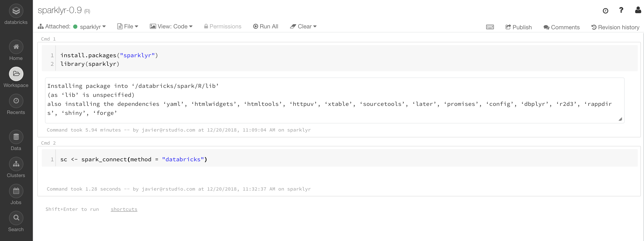The width and height of the screenshot is (644, 241).
Task: Click into install.packages code line
Action: click(109, 55)
